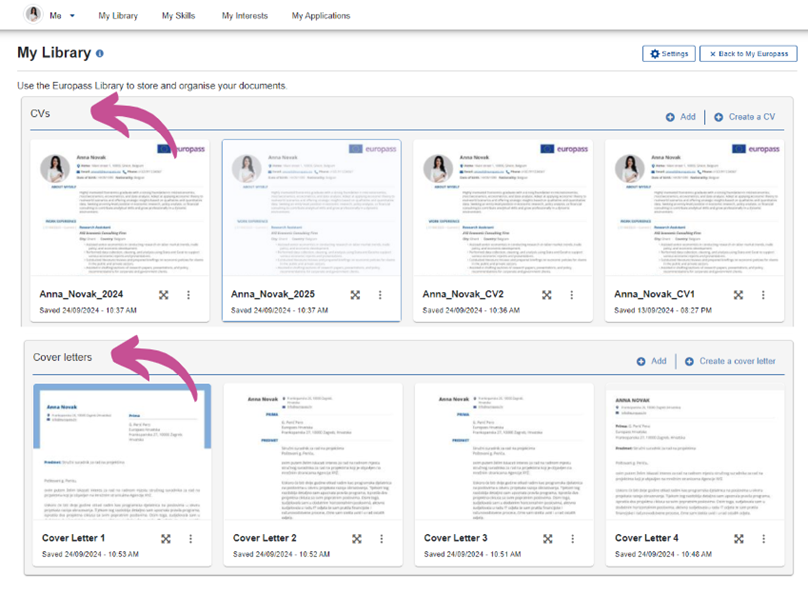Click saved date of Anna_Novak_2024

pyautogui.click(x=88, y=310)
